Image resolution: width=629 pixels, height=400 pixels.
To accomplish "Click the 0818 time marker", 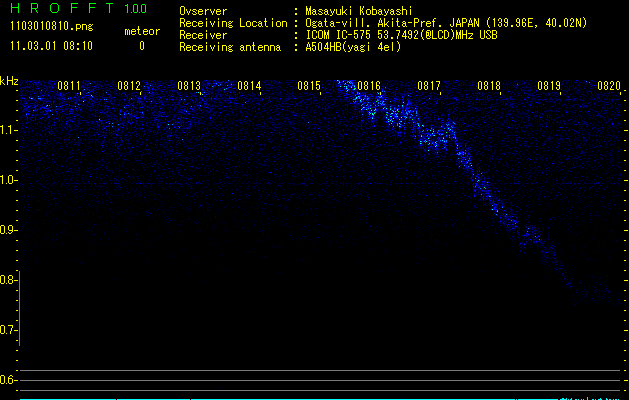I will [489, 86].
